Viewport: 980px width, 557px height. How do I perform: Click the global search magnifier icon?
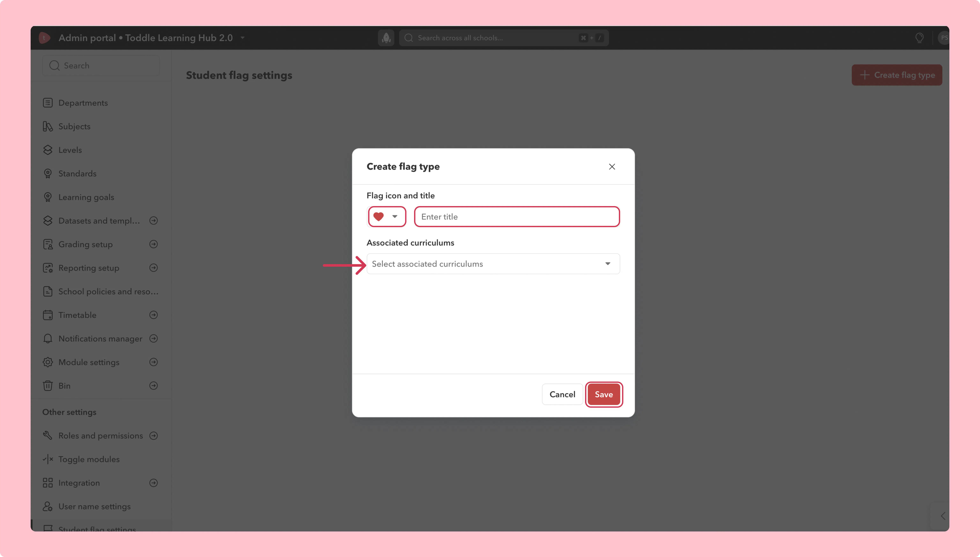click(408, 38)
